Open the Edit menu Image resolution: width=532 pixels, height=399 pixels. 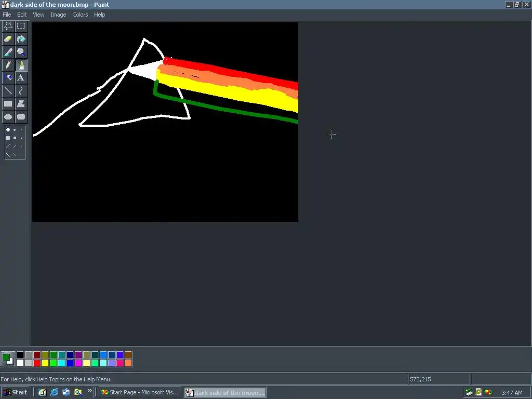coord(22,15)
